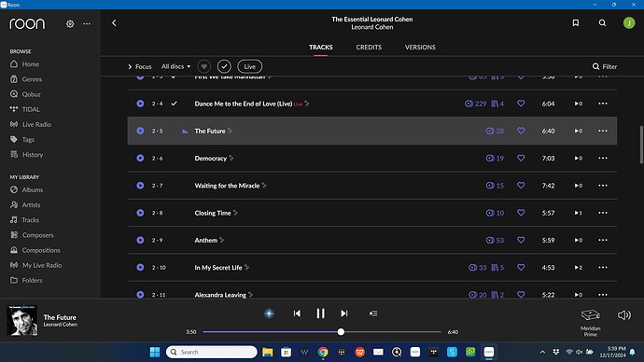
Task: Open Compositions in My Library
Action: [x=35, y=250]
